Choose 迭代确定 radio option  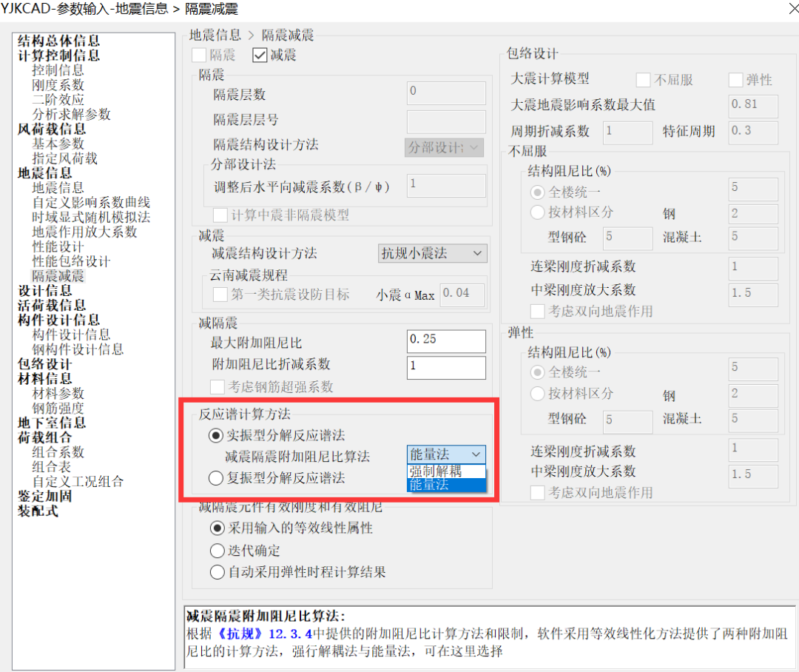[217, 551]
